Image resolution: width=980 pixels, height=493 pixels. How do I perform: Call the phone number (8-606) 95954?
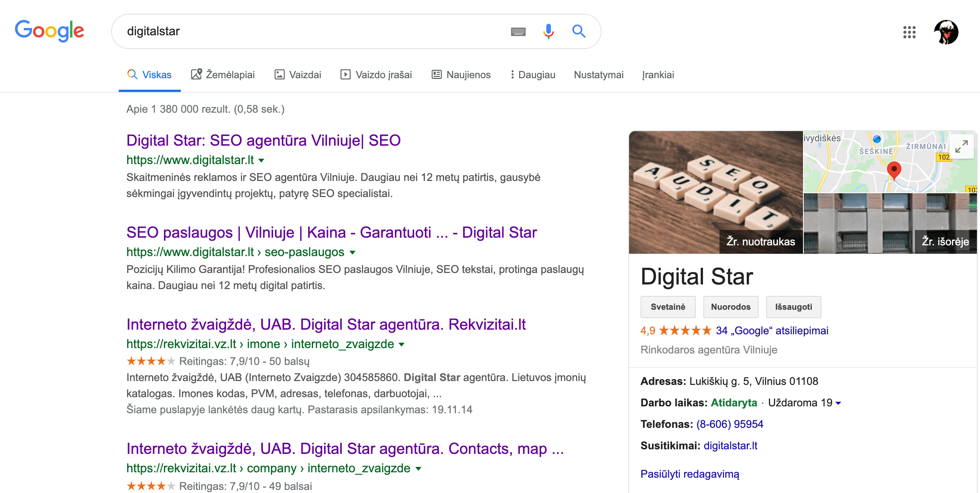tap(729, 424)
